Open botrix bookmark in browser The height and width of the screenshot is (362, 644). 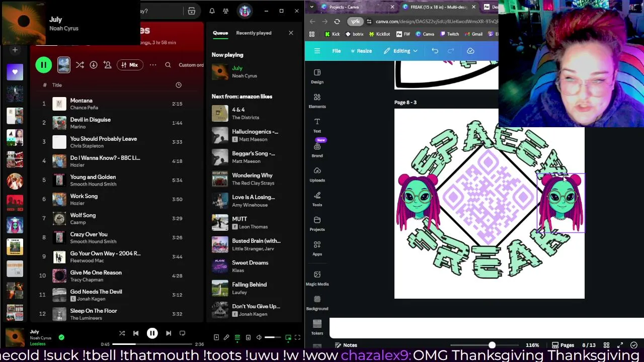click(x=355, y=34)
